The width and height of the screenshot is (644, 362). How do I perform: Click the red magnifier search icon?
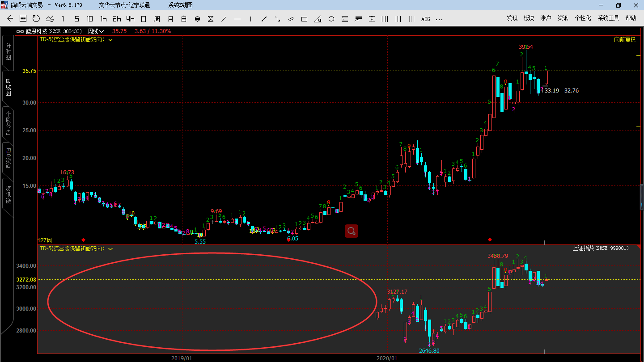(x=352, y=231)
